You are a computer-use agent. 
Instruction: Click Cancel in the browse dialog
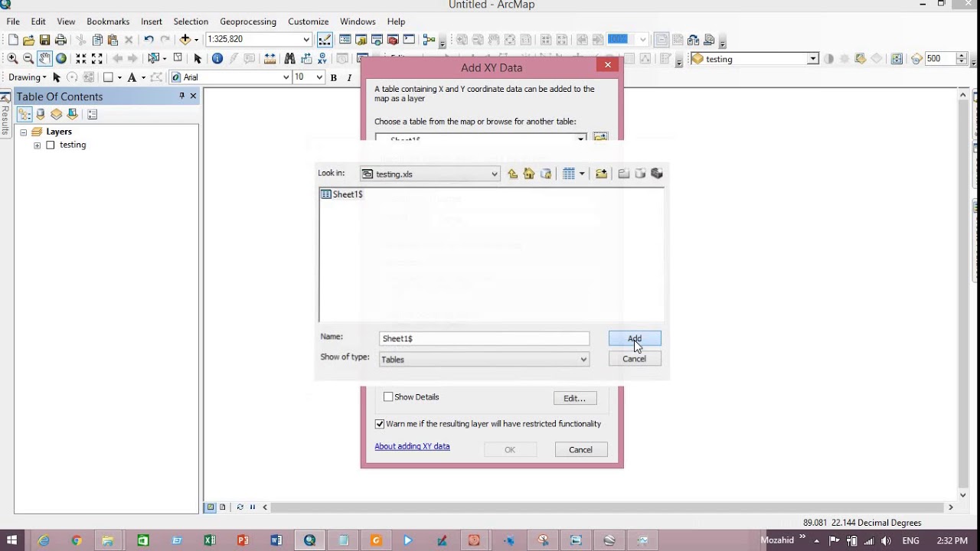[x=635, y=359]
